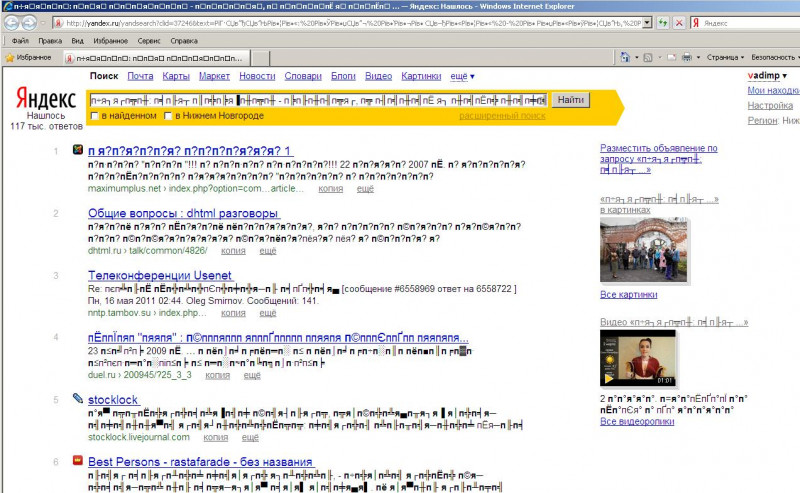
Task: Click the IE icon in the title bar
Action: point(7,6)
